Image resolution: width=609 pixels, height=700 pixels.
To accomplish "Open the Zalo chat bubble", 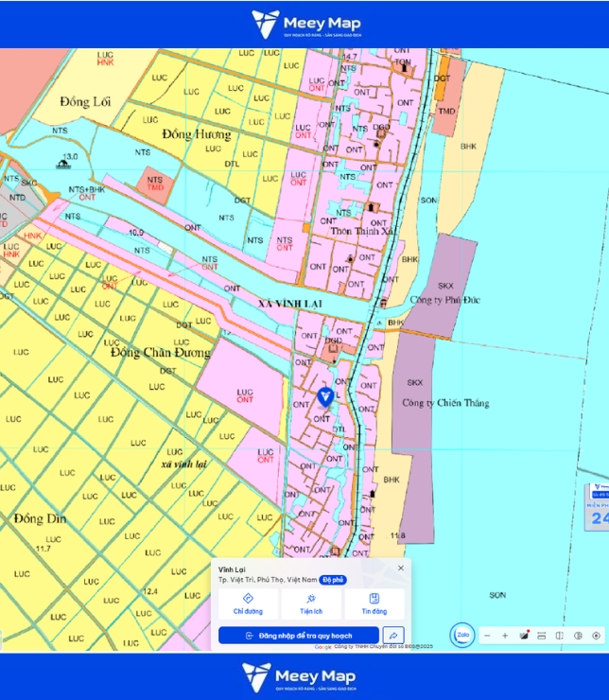I will point(462,635).
